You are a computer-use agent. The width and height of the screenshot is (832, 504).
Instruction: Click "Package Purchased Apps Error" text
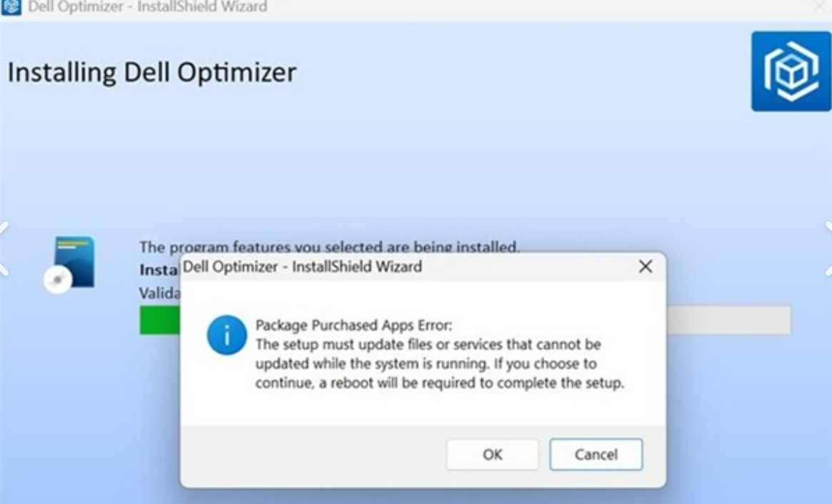(354, 326)
